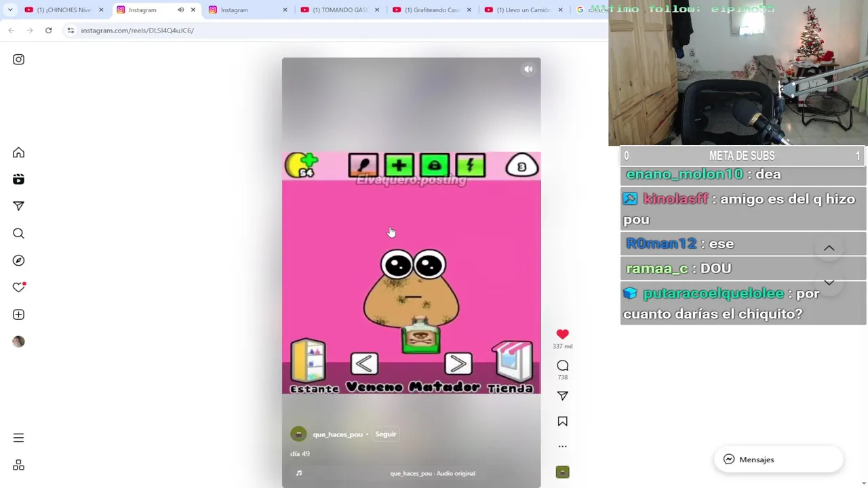The image size is (868, 488).
Task: Open que_haces_pou Audio original link
Action: (x=432, y=473)
